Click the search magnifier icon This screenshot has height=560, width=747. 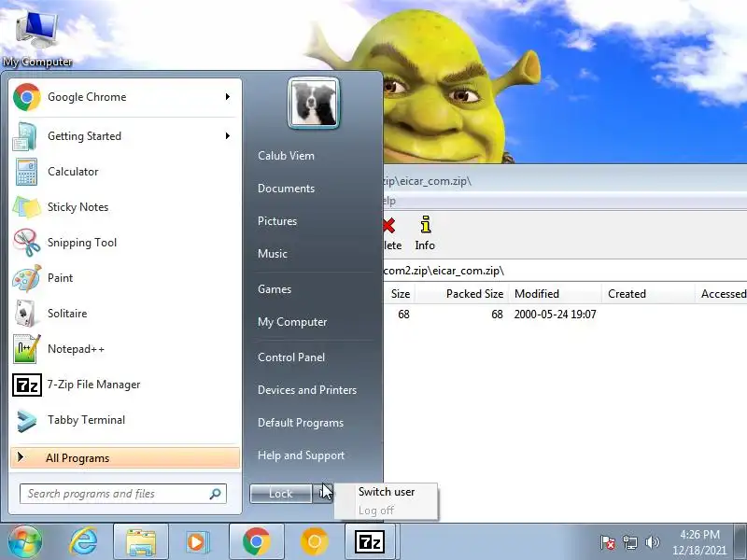coord(215,494)
